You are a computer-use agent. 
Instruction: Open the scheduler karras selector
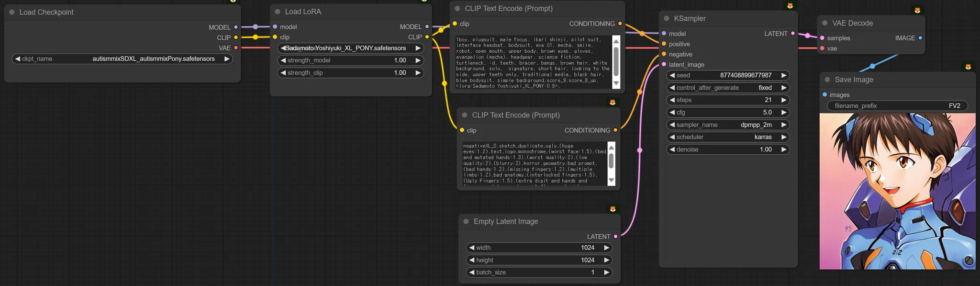(728, 137)
